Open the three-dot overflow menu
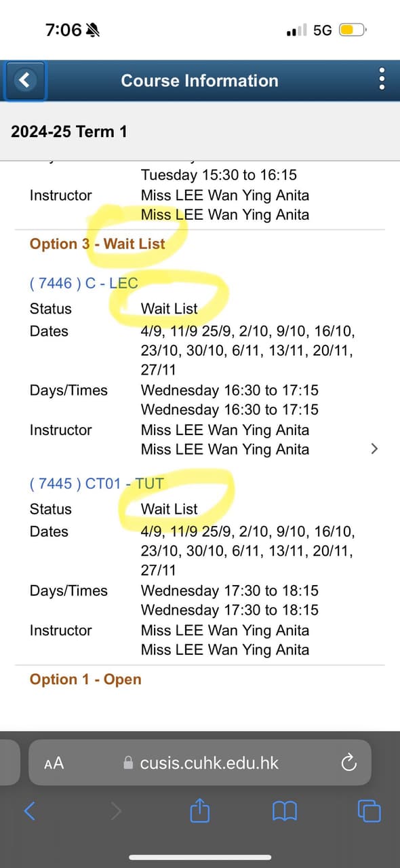Viewport: 400px width, 868px height. pos(381,79)
